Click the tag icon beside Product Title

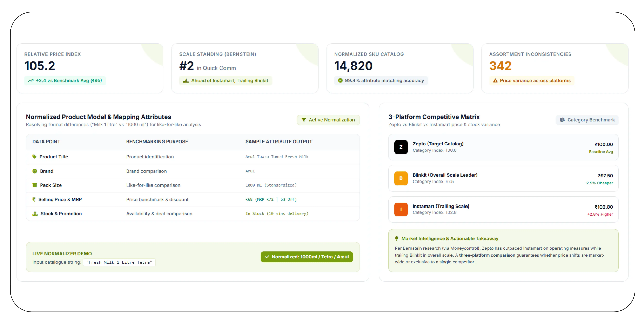35,157
